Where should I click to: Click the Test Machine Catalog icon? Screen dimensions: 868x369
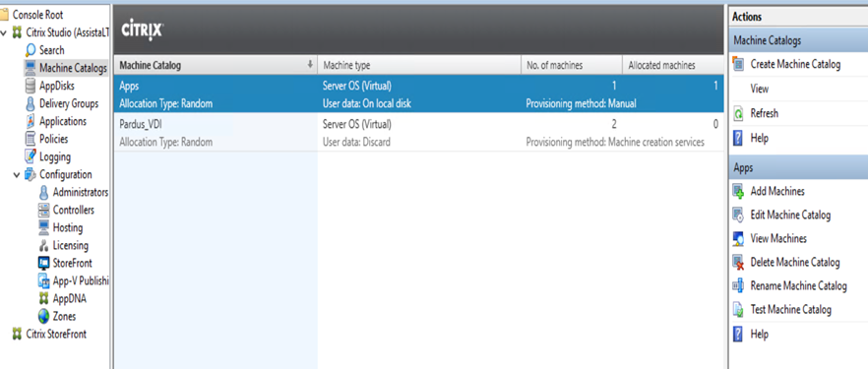tap(738, 310)
